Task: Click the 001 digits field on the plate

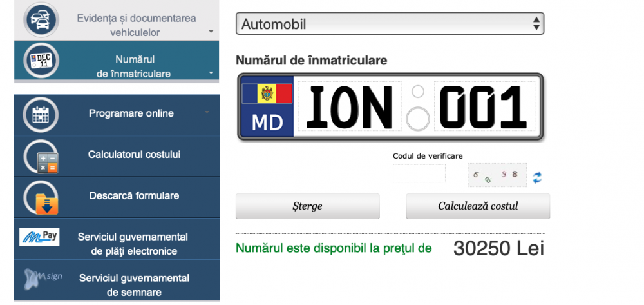Action: coord(484,106)
